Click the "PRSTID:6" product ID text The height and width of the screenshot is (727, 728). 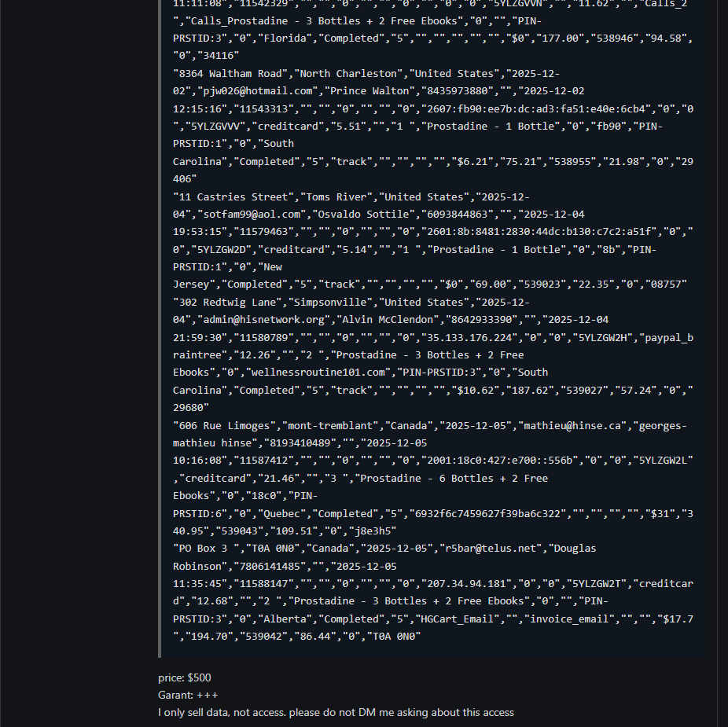click(199, 513)
